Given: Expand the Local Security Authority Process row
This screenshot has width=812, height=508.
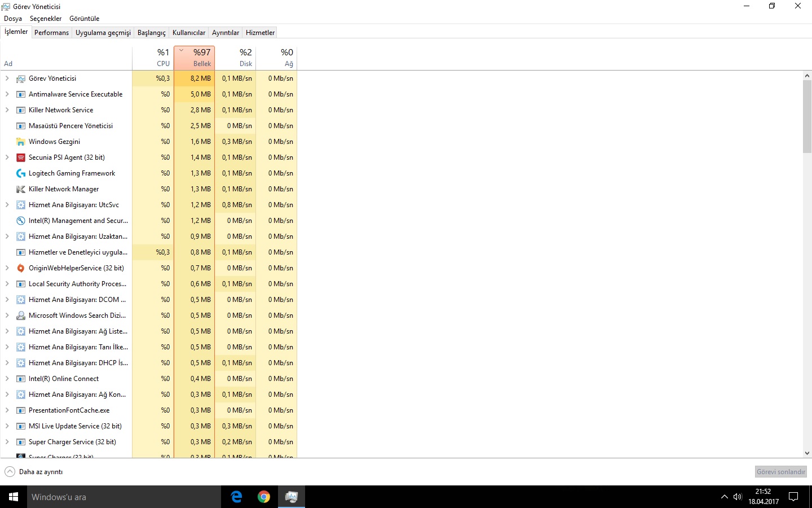Looking at the screenshot, I should pyautogui.click(x=7, y=284).
